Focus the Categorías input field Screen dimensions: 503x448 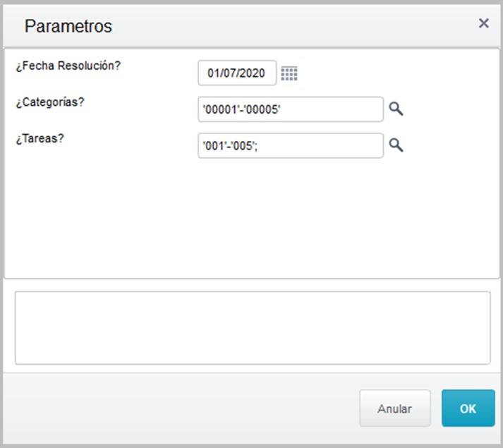pos(291,109)
